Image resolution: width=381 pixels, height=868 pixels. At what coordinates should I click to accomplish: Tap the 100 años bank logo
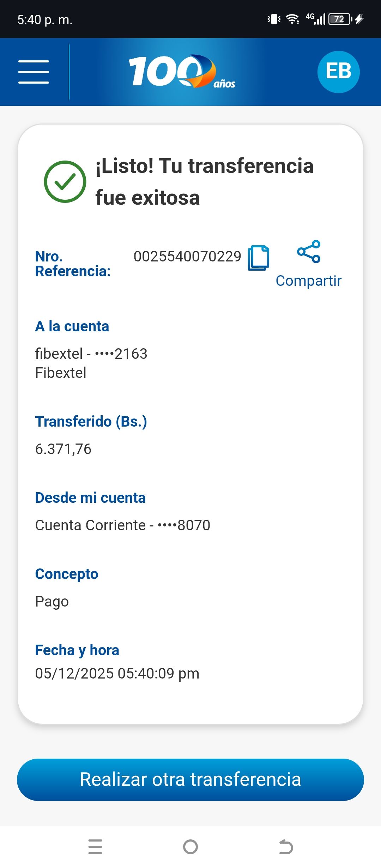[x=182, y=72]
